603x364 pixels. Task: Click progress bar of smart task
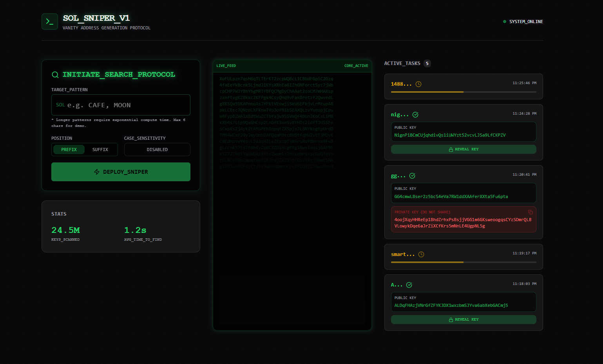[464, 262]
